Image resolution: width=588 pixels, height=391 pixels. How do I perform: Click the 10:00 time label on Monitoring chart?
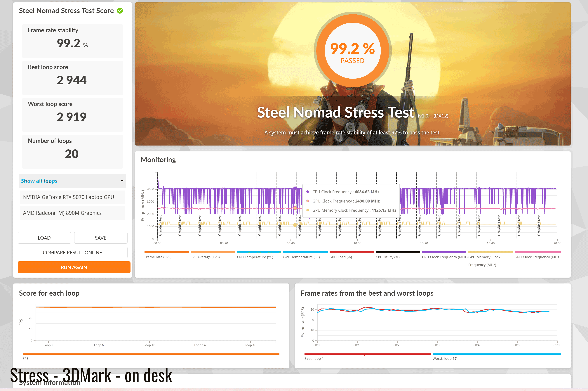tap(357, 243)
